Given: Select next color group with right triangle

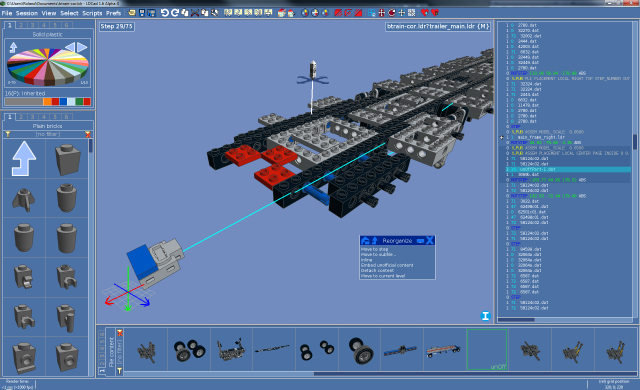Looking at the screenshot, I should (82, 47).
